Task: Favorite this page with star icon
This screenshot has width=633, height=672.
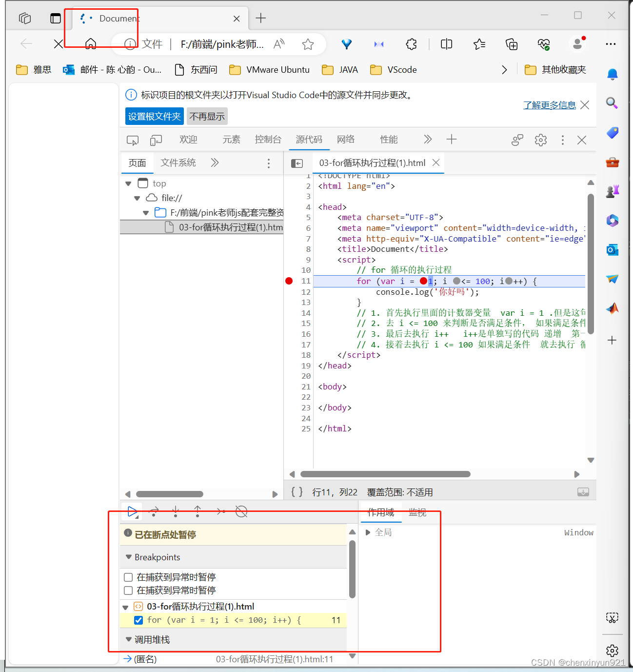Action: click(x=308, y=44)
